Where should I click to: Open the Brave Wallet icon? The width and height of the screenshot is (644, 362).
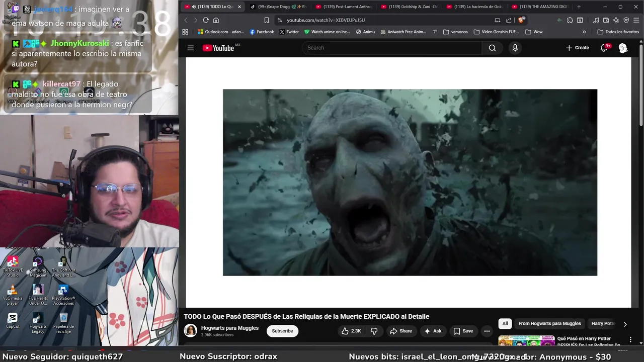606,20
